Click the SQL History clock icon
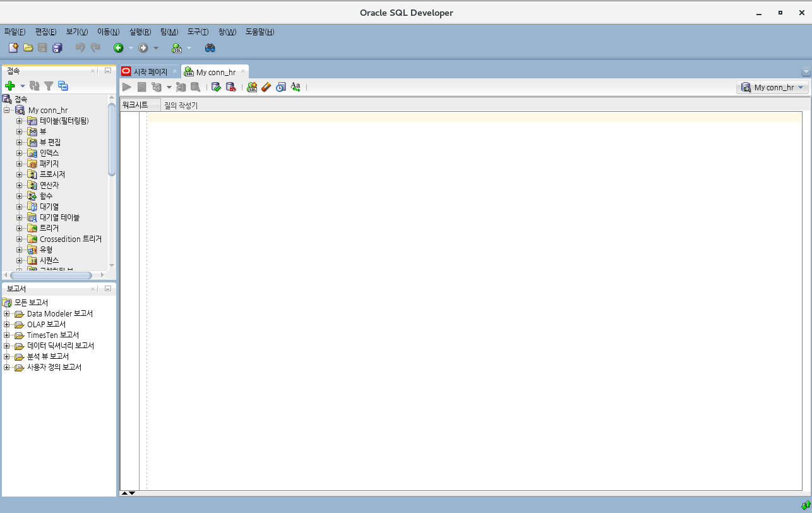Viewport: 812px width, 513px height. coord(281,87)
